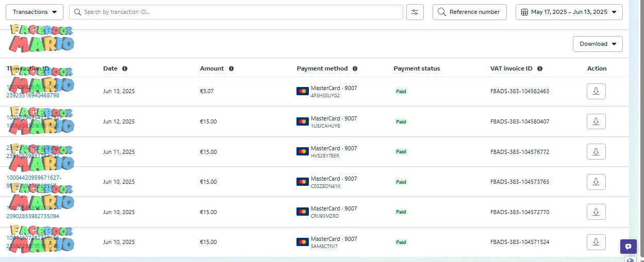Image resolution: width=644 pixels, height=262 pixels.
Task: Open the filter sliders icon button
Action: tap(415, 12)
